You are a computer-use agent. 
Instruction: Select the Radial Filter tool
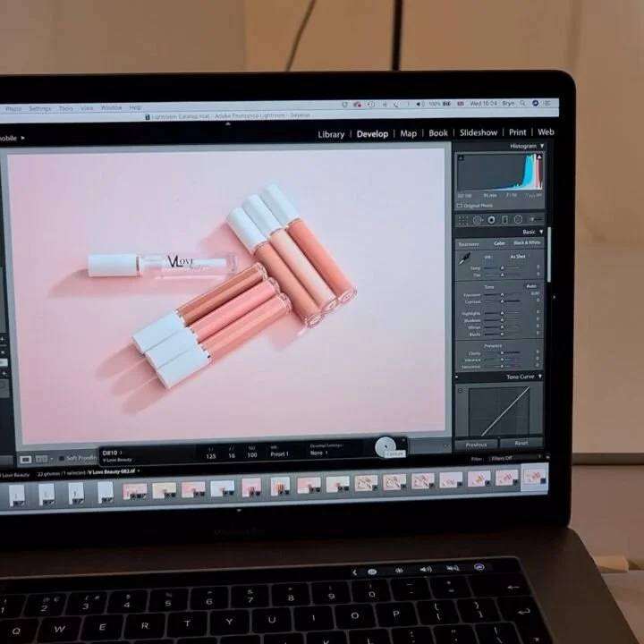518,220
